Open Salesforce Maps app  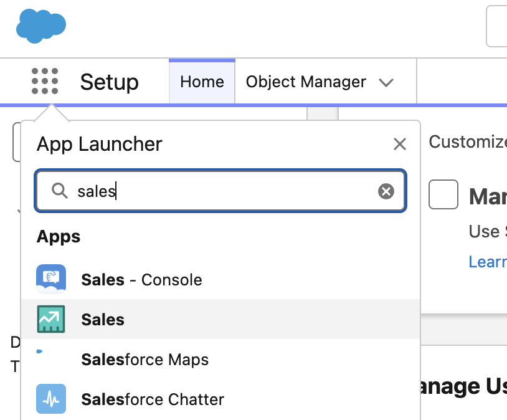pos(220,359)
